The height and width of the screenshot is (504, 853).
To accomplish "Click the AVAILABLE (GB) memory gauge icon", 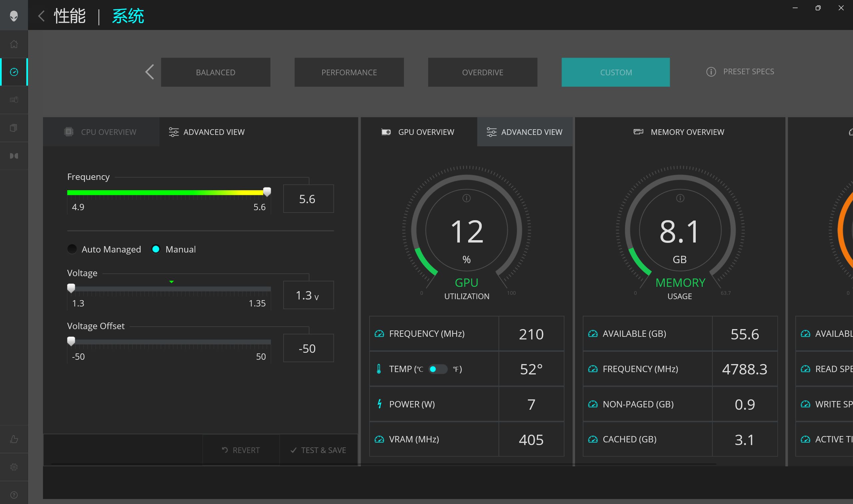I will pos(593,333).
